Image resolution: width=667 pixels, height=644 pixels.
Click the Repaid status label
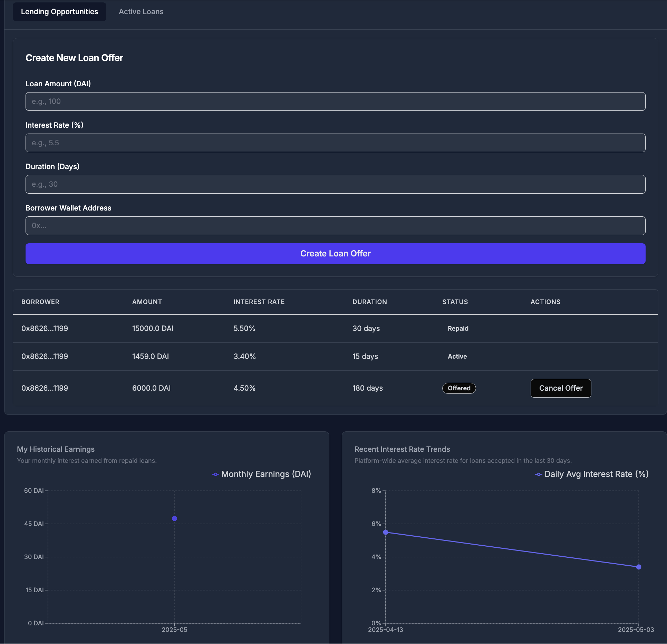point(458,328)
